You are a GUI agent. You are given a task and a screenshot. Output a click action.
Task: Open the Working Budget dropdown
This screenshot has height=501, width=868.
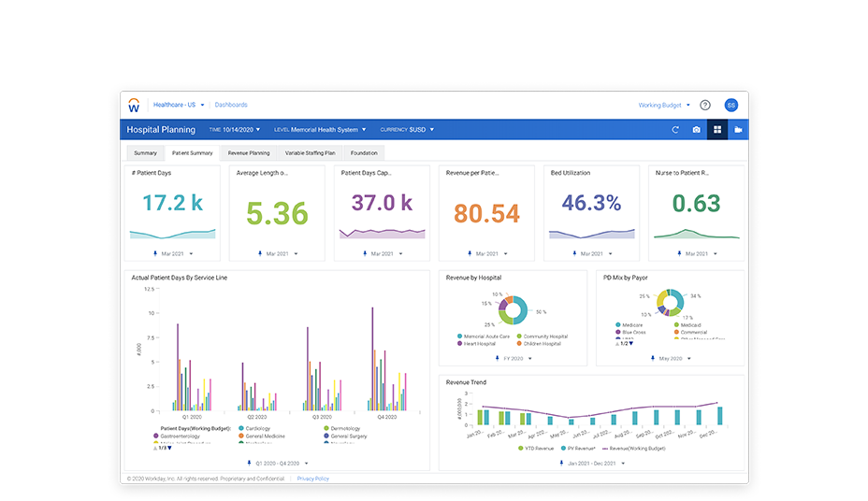(664, 106)
